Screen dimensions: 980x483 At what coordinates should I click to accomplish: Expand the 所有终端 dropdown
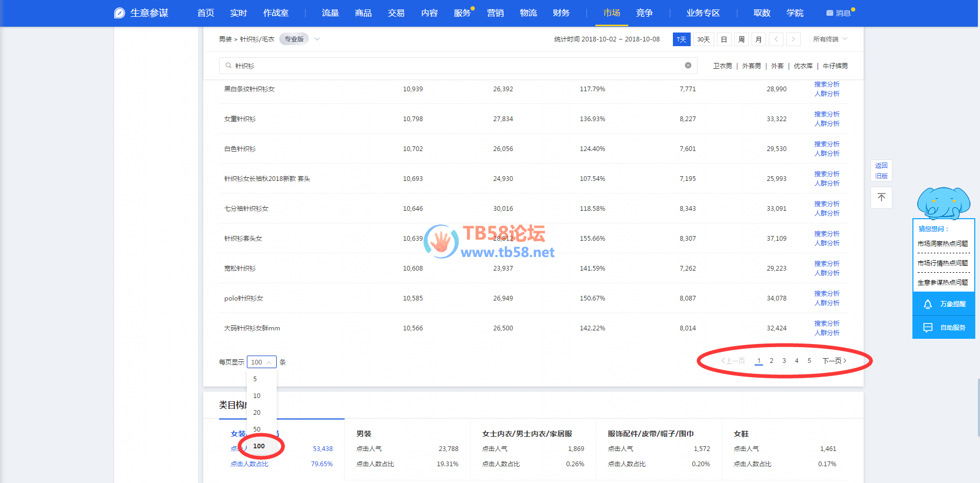[x=830, y=39]
